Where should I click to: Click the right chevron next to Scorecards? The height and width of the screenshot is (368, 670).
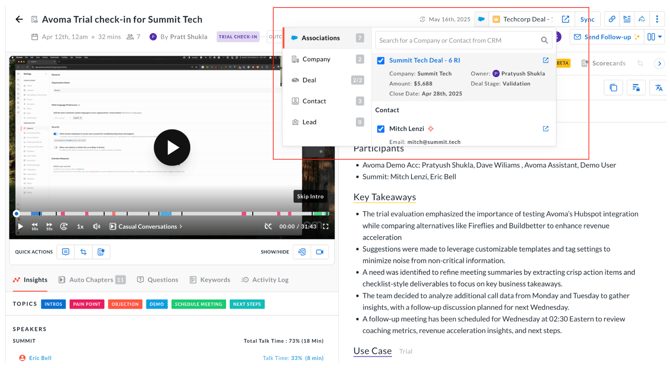(x=659, y=63)
